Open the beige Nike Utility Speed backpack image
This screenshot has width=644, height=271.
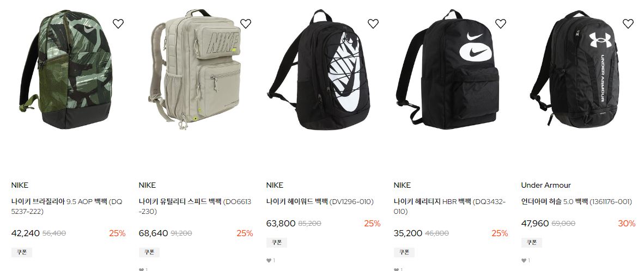(x=195, y=70)
